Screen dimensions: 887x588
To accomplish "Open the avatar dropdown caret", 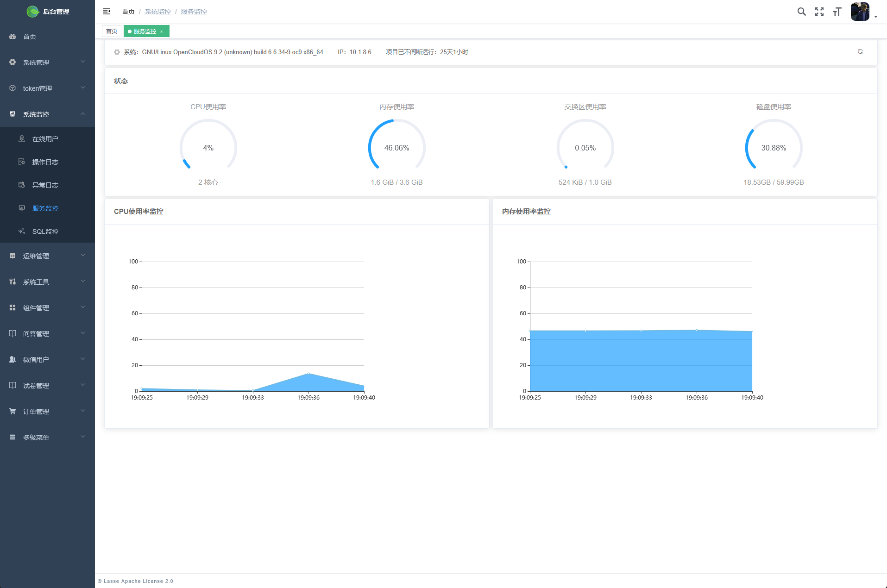I will coord(876,16).
